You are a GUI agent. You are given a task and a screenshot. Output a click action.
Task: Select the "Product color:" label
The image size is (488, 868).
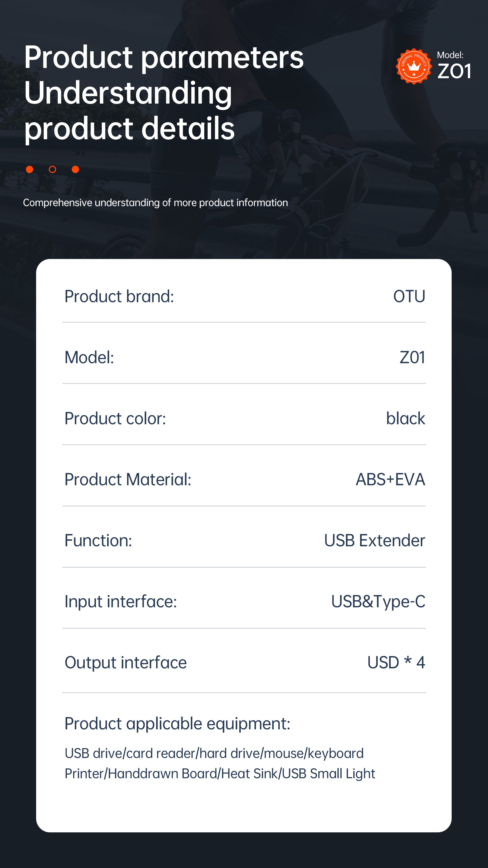tap(115, 418)
